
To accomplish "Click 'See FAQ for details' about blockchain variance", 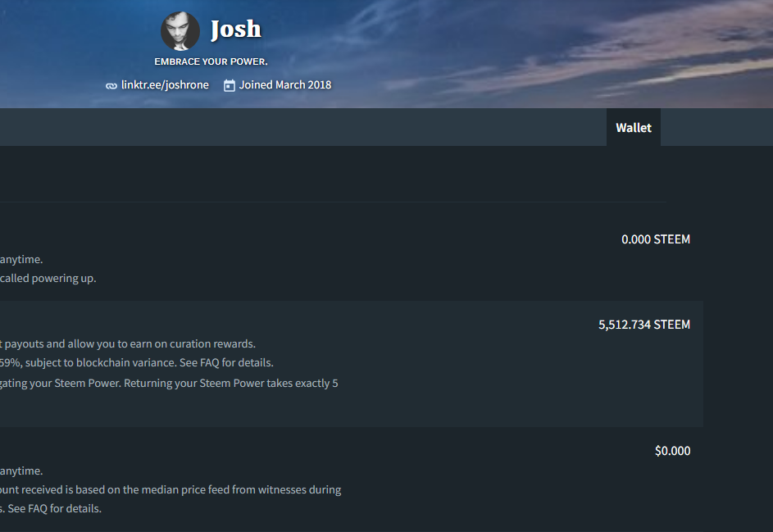I will tap(226, 363).
